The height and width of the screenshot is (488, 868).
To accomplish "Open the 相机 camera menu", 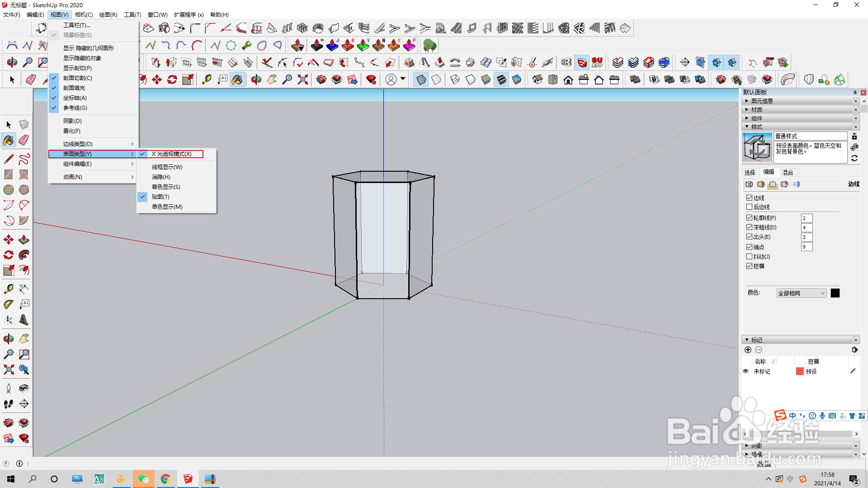I will coord(84,14).
